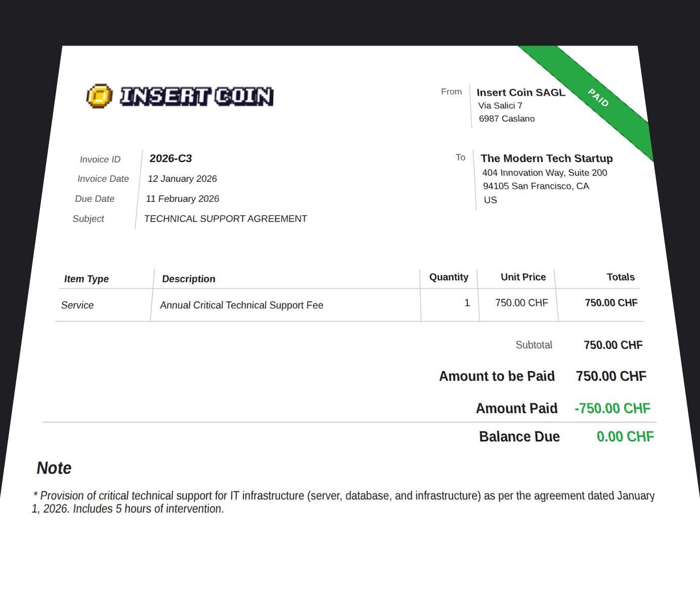Click the Item Type column header
The width and height of the screenshot is (700, 594).
coord(86,279)
